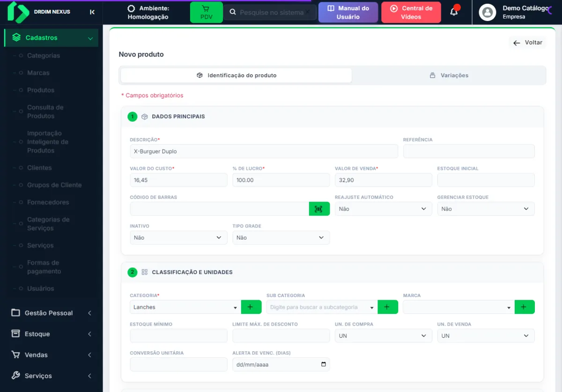The height and width of the screenshot is (392, 562).
Task: Open the Tipo Grade dropdown
Action: (281, 238)
